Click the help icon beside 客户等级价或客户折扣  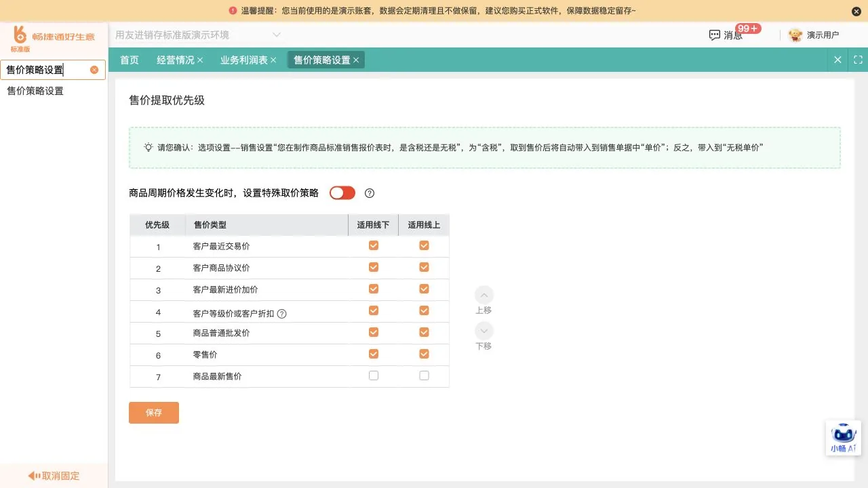282,314
